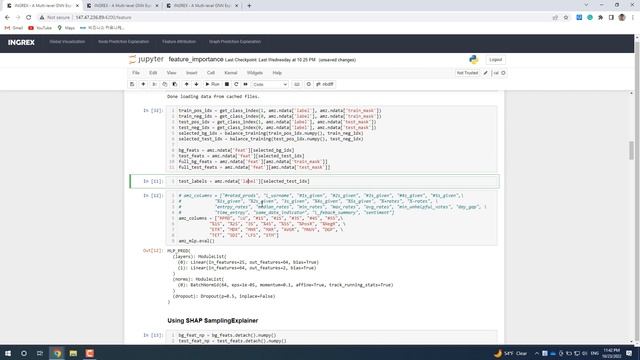The height and width of the screenshot is (360, 640).
Task: Click the browser address bar URL
Action: (x=104, y=18)
